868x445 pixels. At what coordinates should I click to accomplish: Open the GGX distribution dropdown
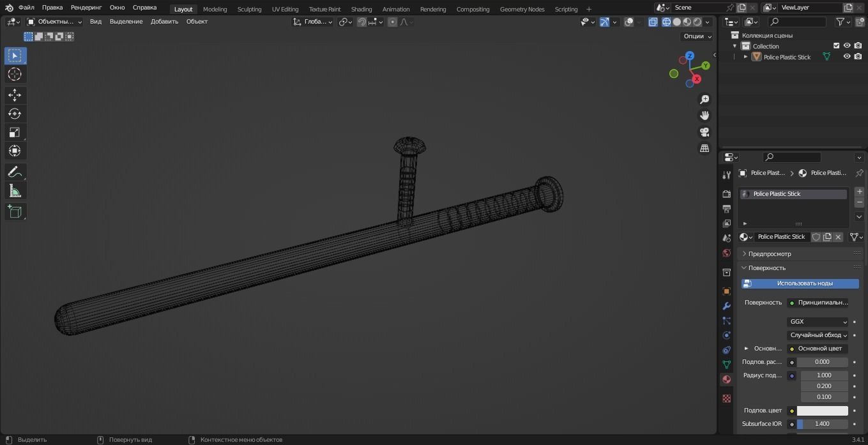pyautogui.click(x=818, y=321)
